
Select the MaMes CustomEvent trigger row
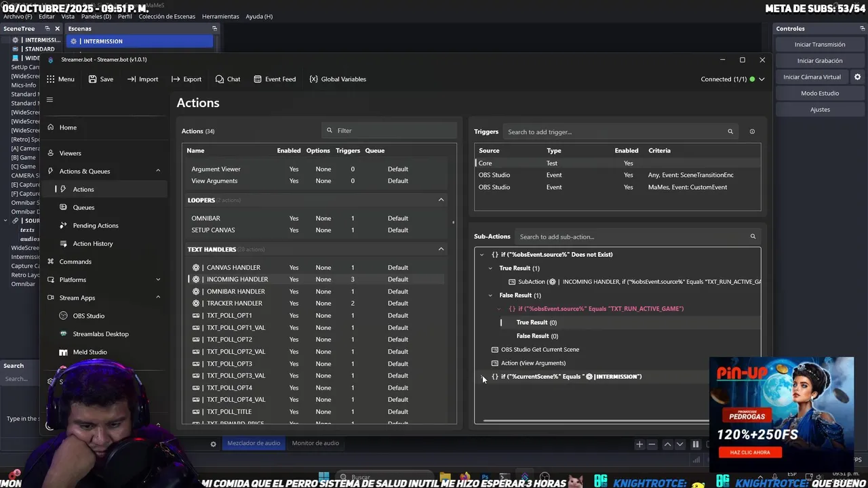pos(617,187)
